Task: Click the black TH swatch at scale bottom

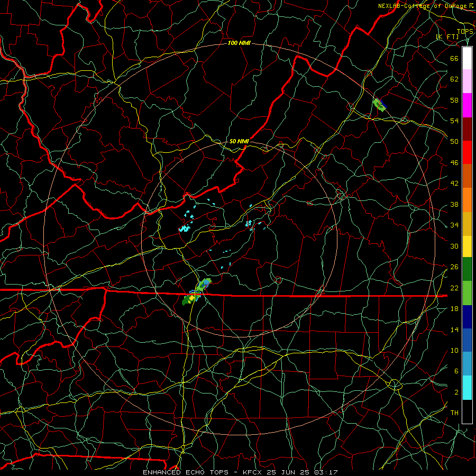Action: pyautogui.click(x=467, y=411)
